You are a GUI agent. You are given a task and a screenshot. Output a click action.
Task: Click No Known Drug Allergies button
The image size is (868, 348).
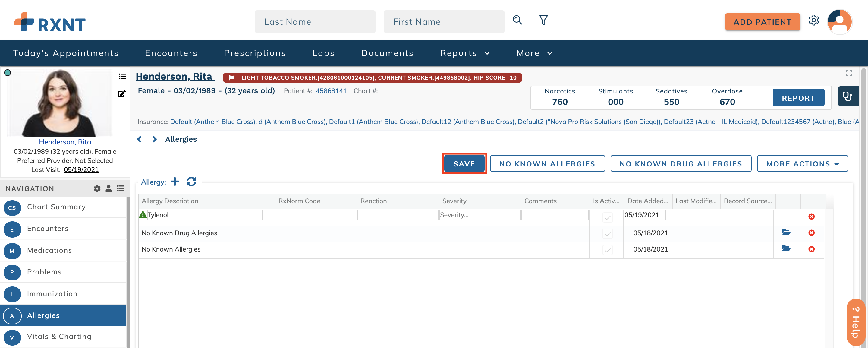(681, 164)
